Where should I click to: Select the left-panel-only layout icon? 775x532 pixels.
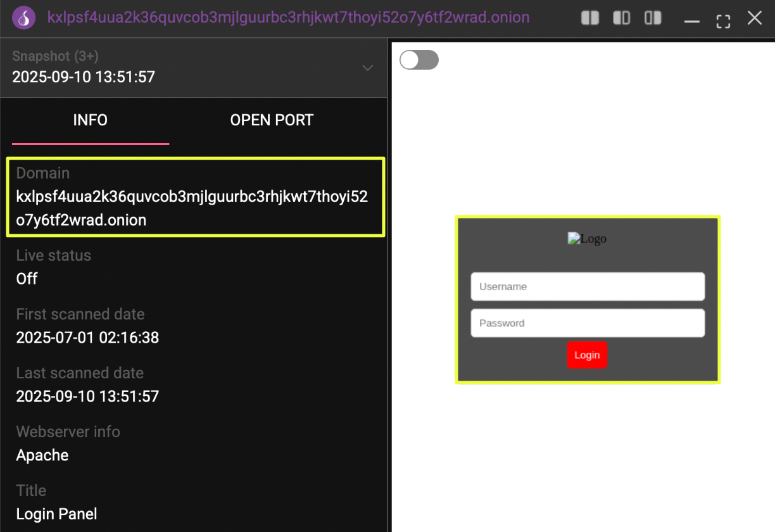pyautogui.click(x=622, y=18)
